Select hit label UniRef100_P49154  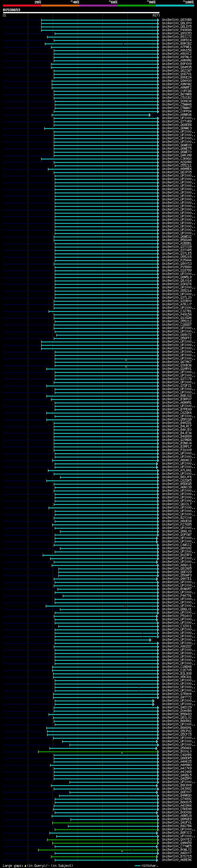177,314
